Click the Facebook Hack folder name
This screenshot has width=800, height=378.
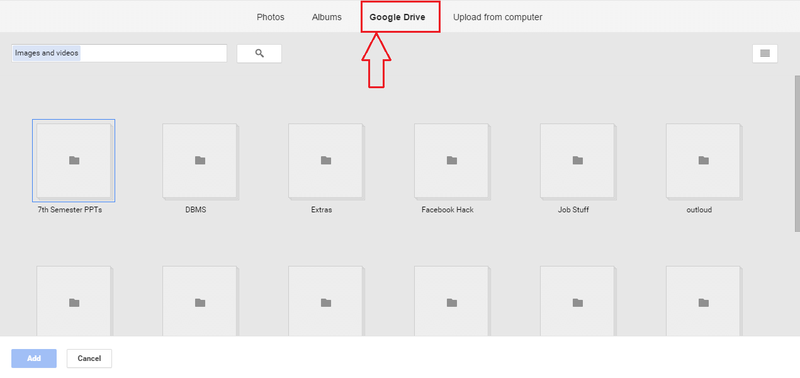tap(447, 210)
